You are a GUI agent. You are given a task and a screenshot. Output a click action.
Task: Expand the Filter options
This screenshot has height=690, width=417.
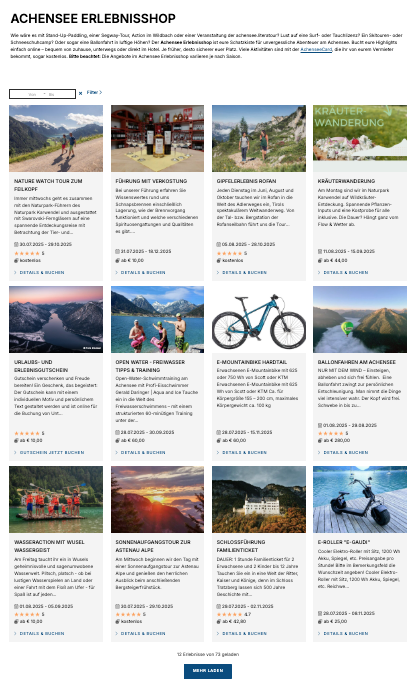tap(94, 92)
